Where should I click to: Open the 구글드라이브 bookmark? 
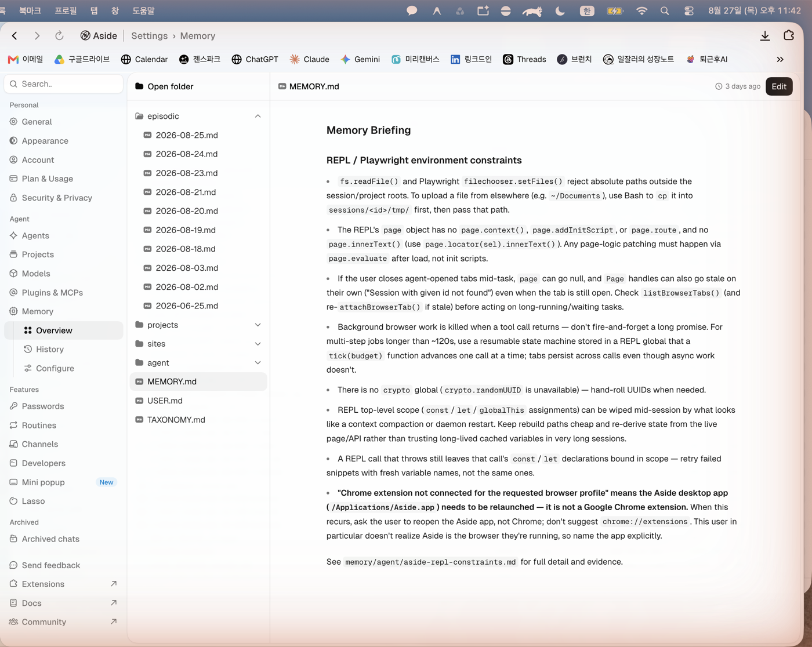pos(82,59)
